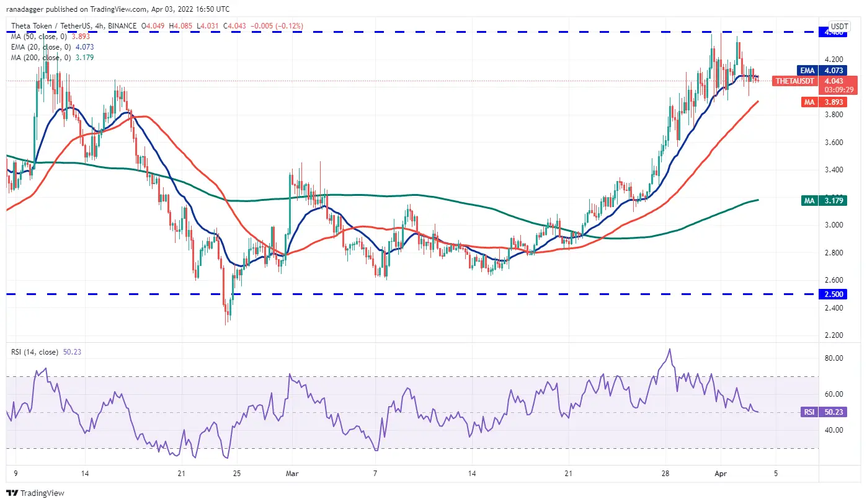Click the TradingView logo in bottom corner
This screenshot has height=504, width=867.
point(35,493)
